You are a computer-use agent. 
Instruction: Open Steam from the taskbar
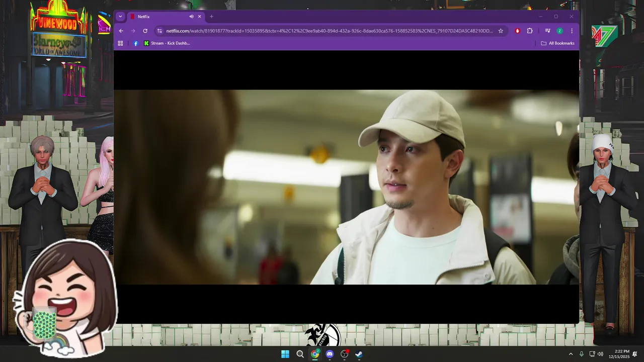[359, 354]
